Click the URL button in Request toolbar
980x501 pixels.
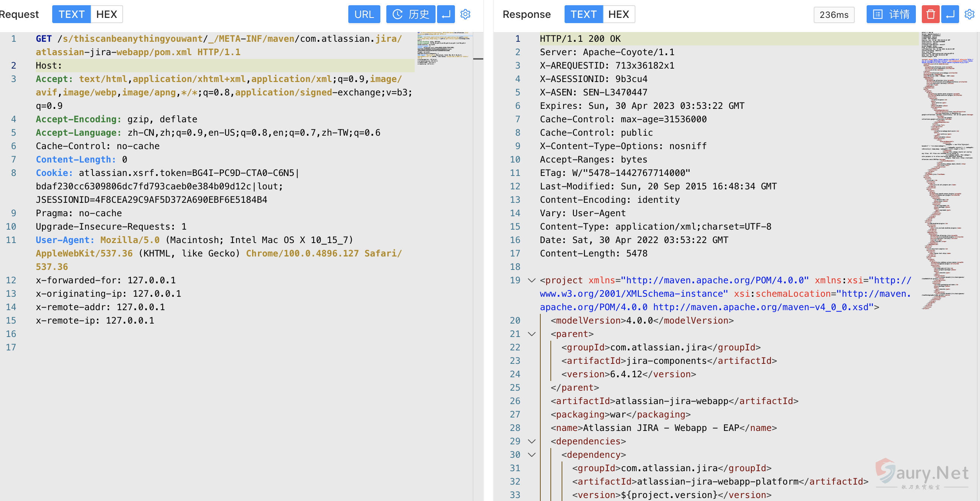(364, 14)
